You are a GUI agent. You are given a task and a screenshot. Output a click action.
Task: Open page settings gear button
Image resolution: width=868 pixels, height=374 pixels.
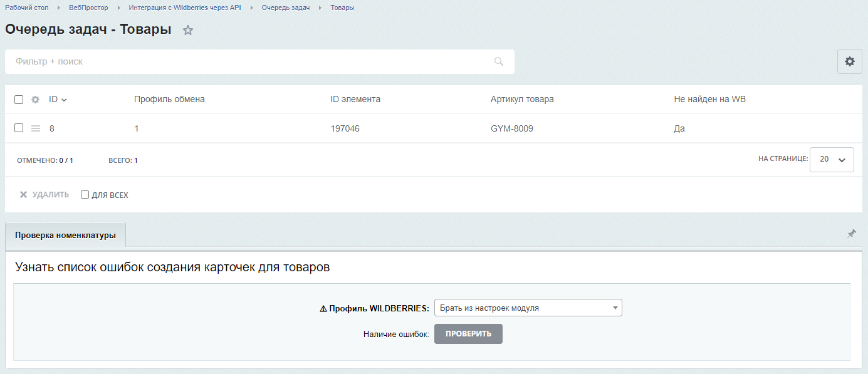coord(850,61)
